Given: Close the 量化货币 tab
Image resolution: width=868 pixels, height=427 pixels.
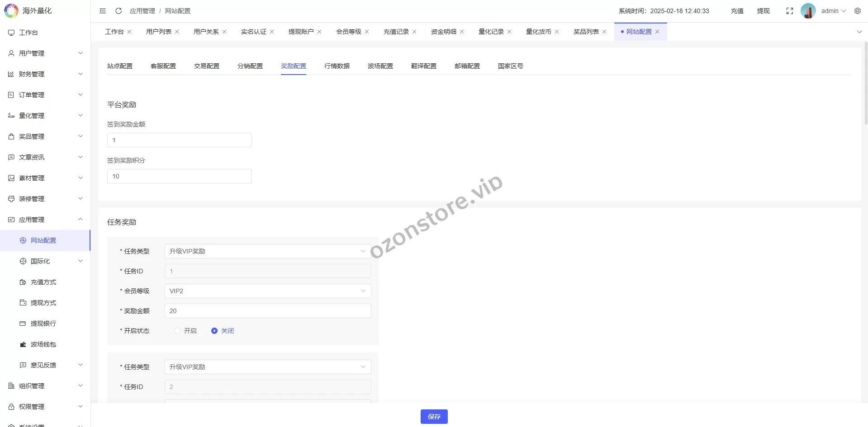Looking at the screenshot, I should click(x=557, y=32).
